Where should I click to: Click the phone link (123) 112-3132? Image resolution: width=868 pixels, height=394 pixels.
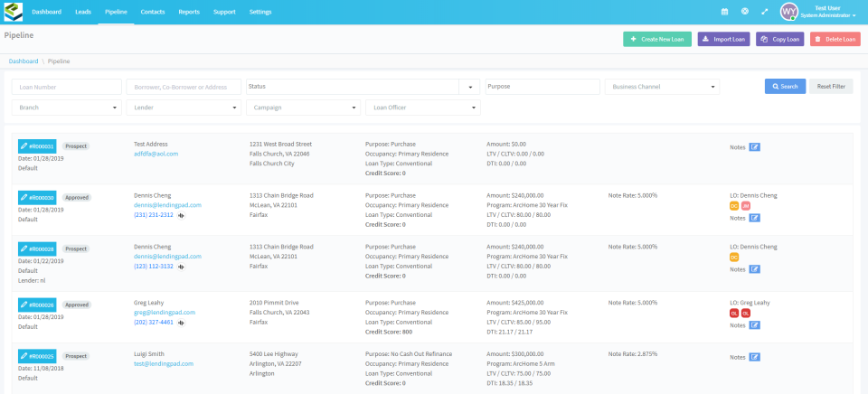click(x=154, y=267)
